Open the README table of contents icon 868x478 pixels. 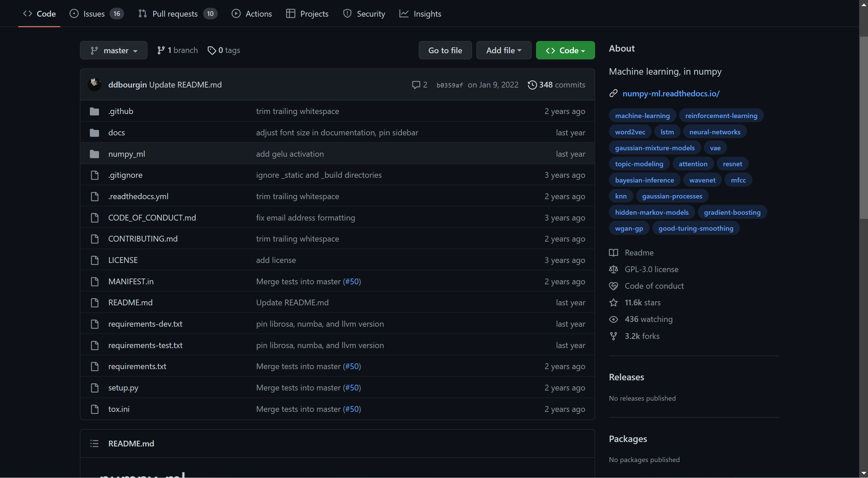click(94, 443)
